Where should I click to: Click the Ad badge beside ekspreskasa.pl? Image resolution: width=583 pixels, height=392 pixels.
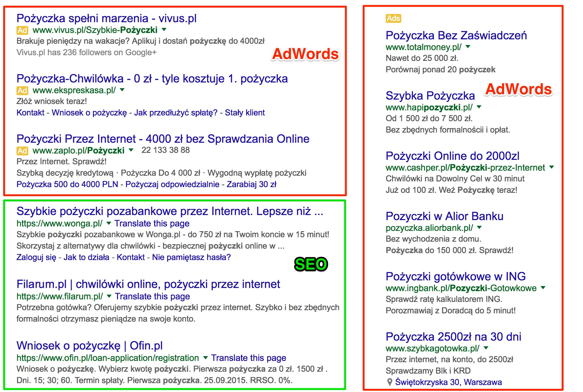pyautogui.click(x=22, y=91)
